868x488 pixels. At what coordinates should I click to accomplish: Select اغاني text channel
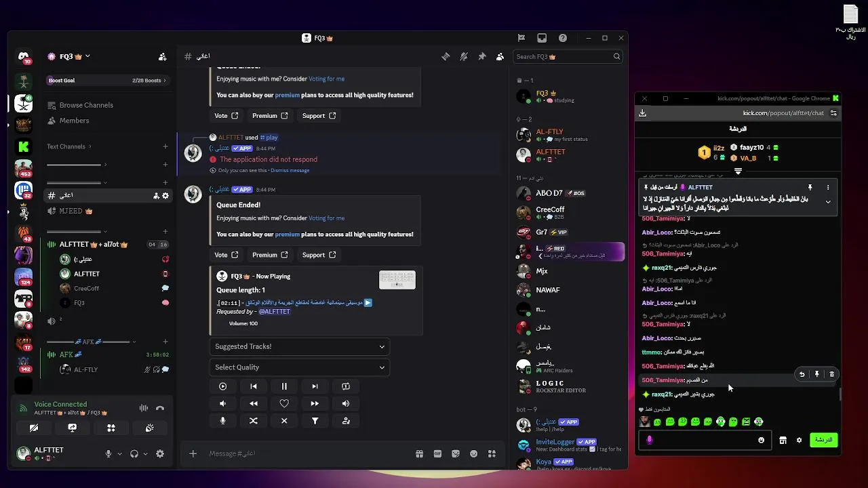click(106, 195)
